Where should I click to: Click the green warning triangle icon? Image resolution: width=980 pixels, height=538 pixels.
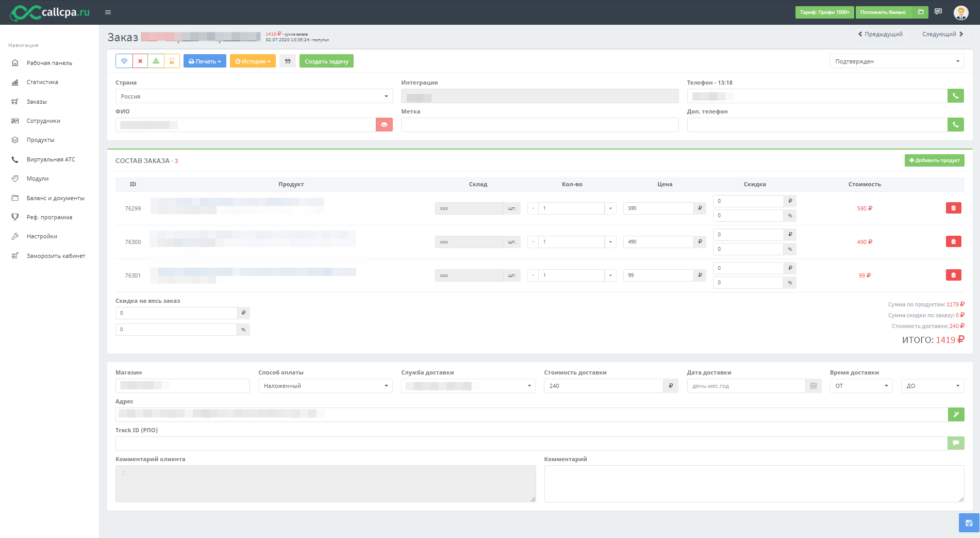point(156,61)
